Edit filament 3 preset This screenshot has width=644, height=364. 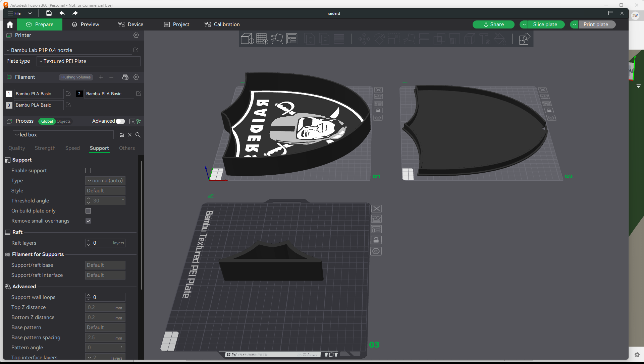(x=68, y=105)
